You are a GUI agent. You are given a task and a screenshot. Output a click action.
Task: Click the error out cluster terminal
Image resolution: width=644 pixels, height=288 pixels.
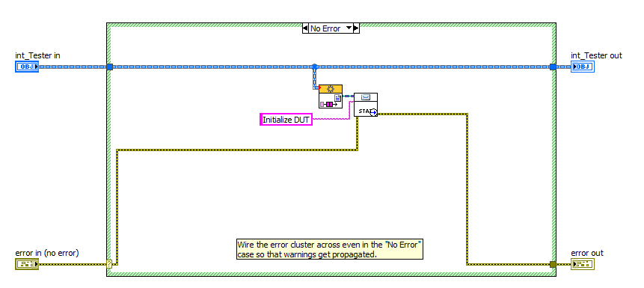[x=583, y=264]
